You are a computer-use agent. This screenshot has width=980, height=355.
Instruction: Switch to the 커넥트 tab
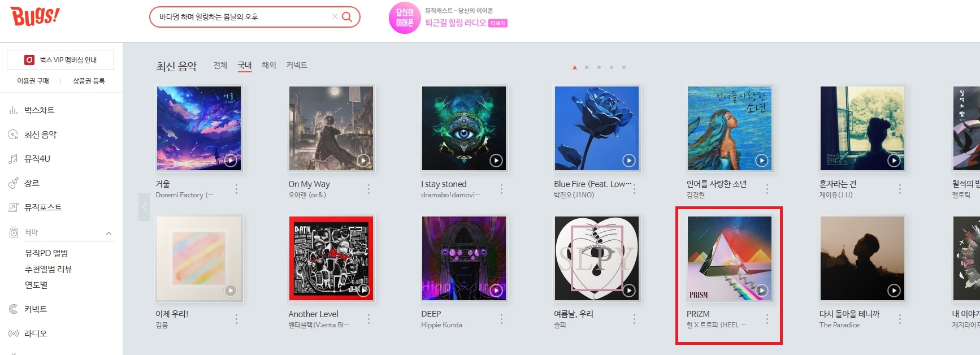(x=297, y=66)
